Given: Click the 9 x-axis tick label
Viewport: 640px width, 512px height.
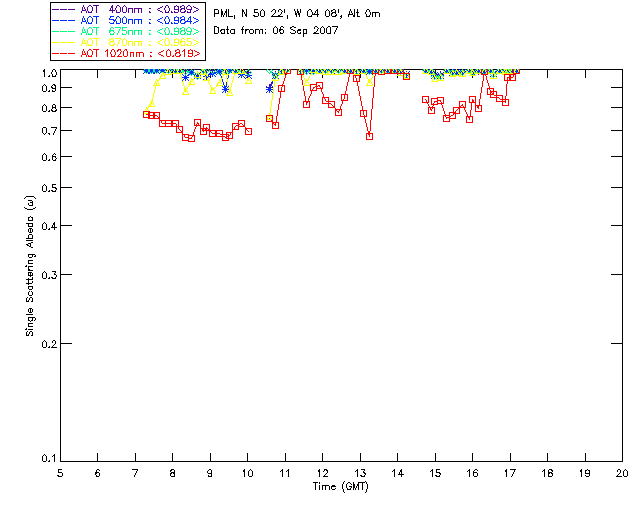Looking at the screenshot, I should pos(210,473).
